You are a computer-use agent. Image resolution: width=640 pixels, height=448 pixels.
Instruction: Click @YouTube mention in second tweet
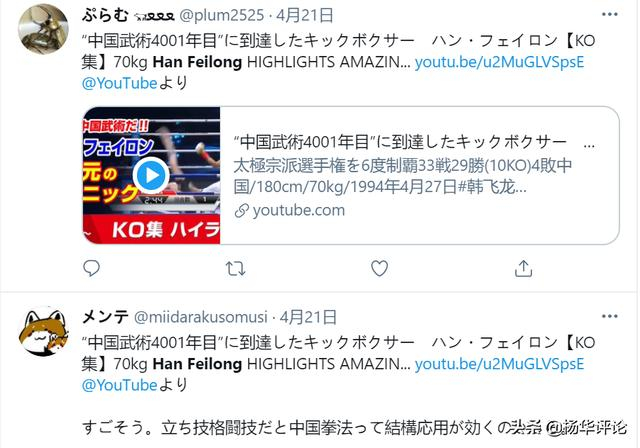(119, 385)
